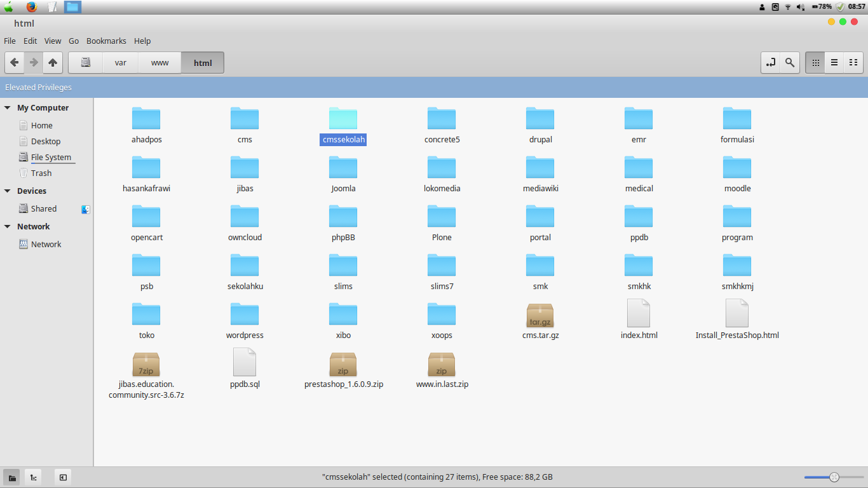
Task: Open the apple logo system menu
Action: click(9, 7)
